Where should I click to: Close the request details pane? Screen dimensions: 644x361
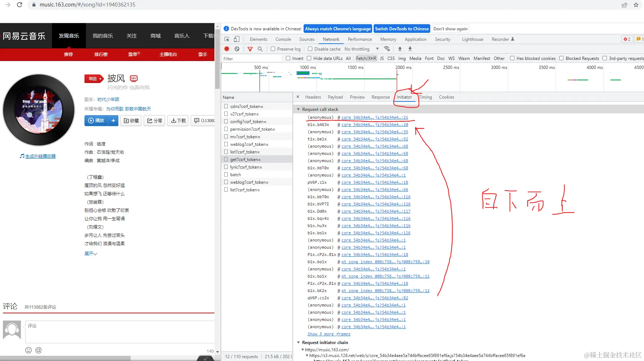point(298,97)
